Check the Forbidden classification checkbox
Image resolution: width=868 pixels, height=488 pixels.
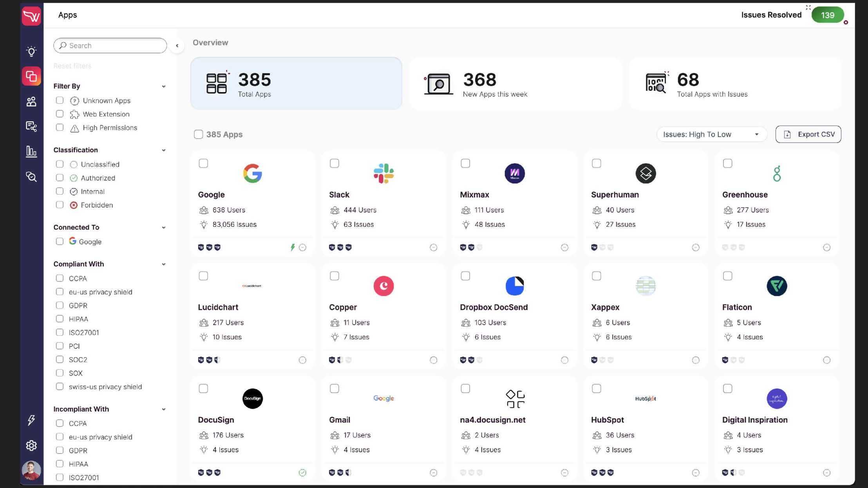(60, 204)
